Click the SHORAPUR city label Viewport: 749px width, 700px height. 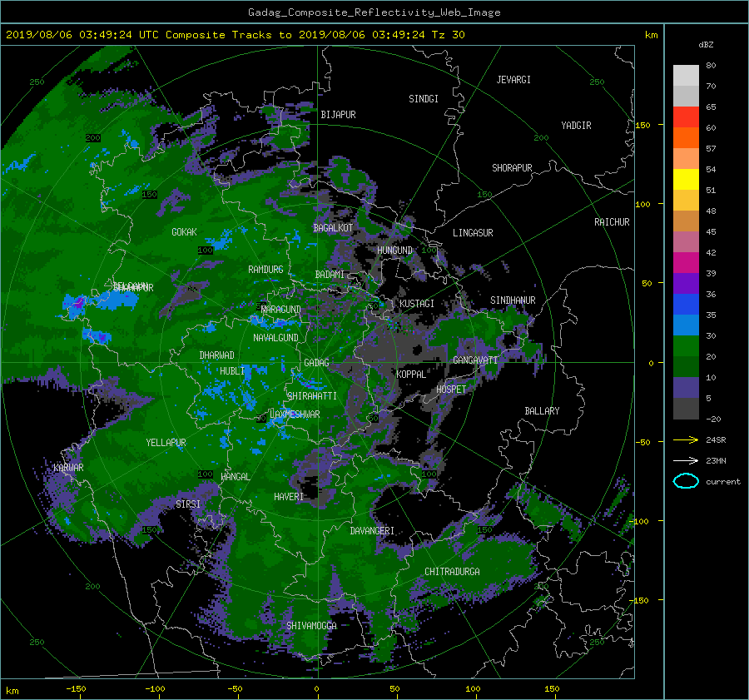click(x=512, y=168)
